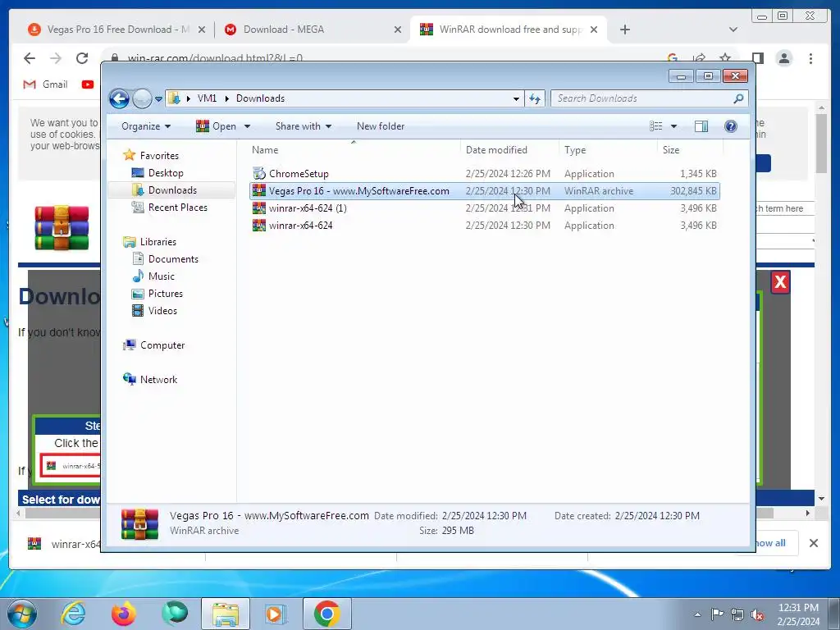Viewport: 840px width, 630px height.
Task: Close the overlay with the red X button
Action: pyautogui.click(x=780, y=282)
